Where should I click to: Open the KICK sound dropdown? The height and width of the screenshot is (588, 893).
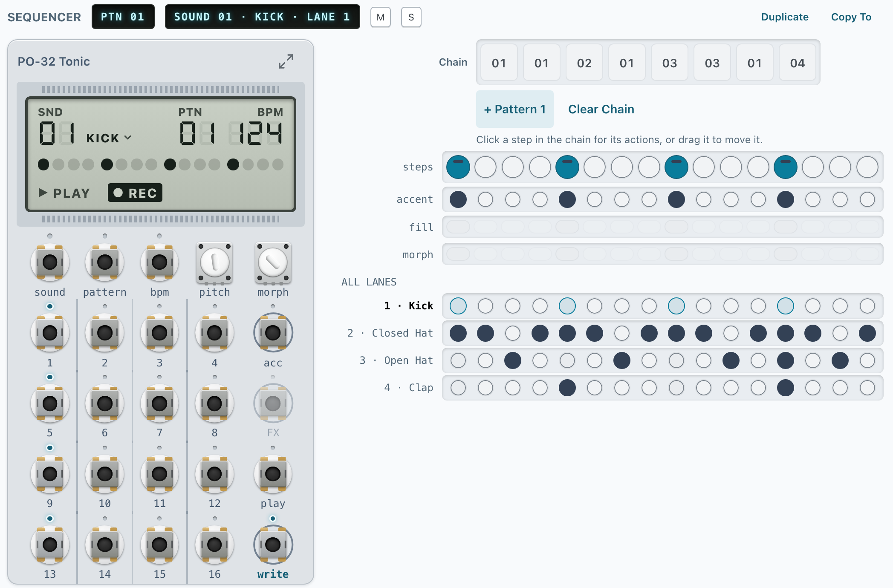coord(109,138)
